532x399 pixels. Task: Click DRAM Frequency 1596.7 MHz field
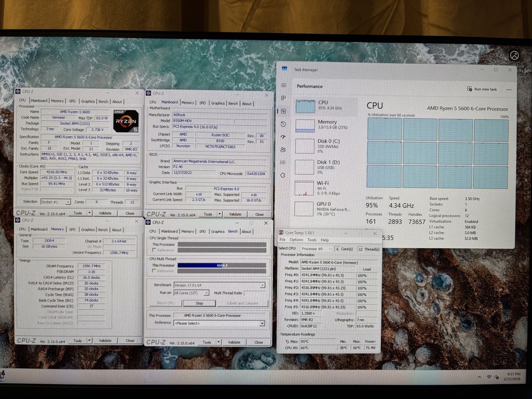[x=91, y=266]
